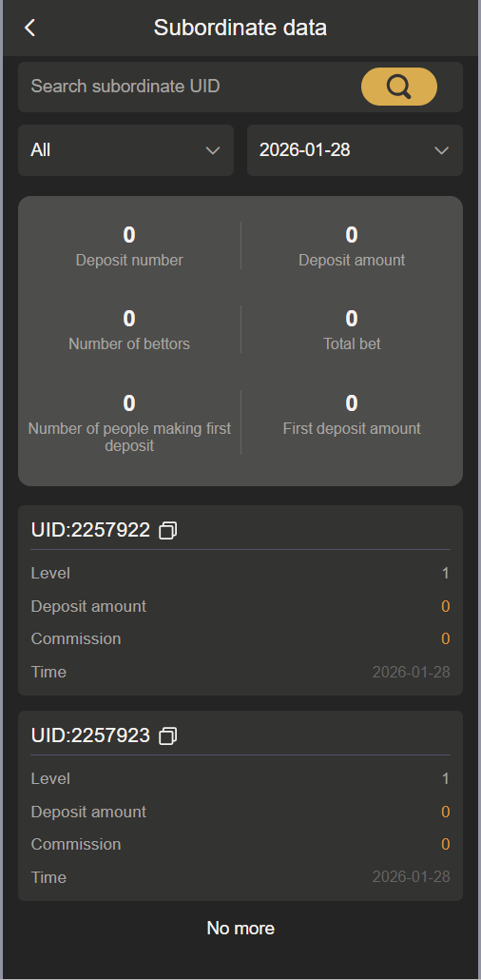Click the yellow magnifier search button
Image resolution: width=481 pixels, height=980 pixels.
pos(398,87)
